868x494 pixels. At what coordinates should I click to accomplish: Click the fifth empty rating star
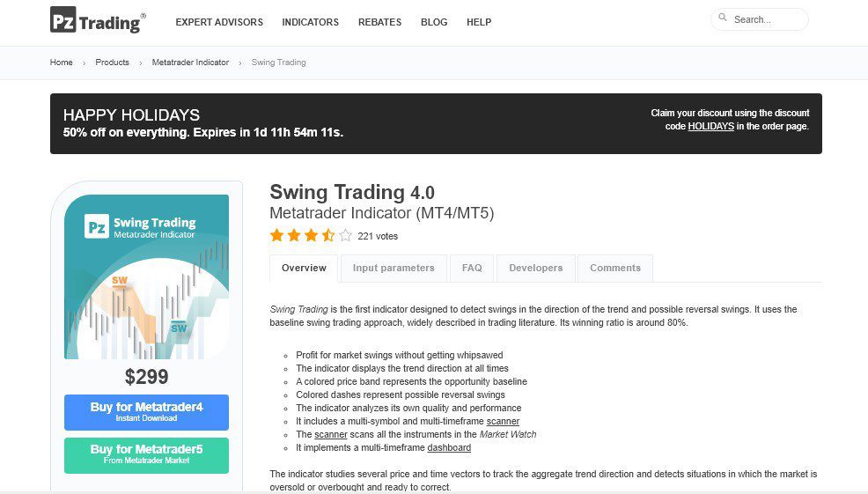point(345,235)
